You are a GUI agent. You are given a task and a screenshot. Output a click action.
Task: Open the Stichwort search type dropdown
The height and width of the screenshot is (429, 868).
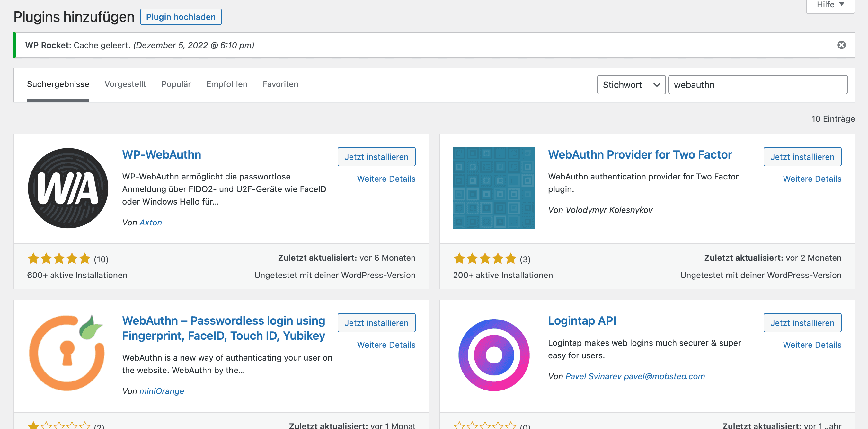(631, 85)
